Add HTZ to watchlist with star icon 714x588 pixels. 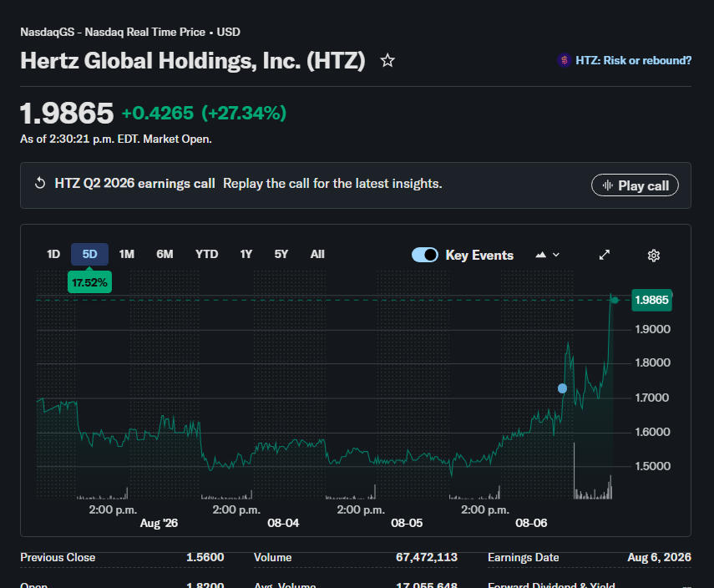(x=387, y=61)
